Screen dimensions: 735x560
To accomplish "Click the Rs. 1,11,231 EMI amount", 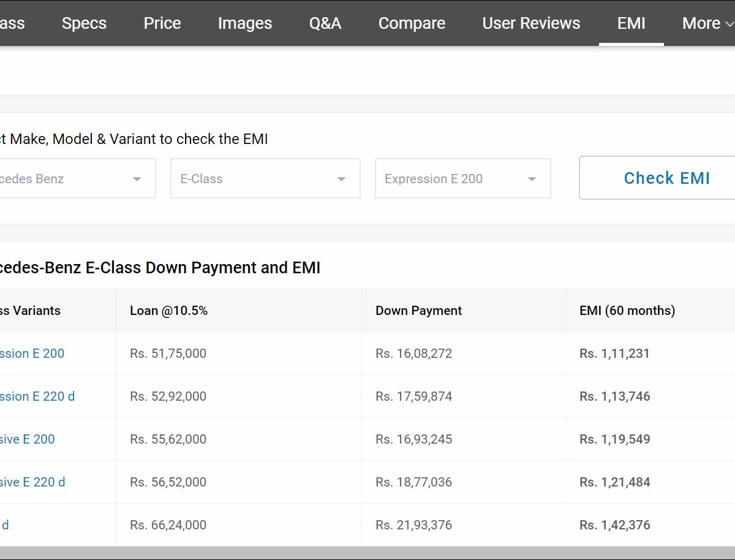I will point(614,354).
